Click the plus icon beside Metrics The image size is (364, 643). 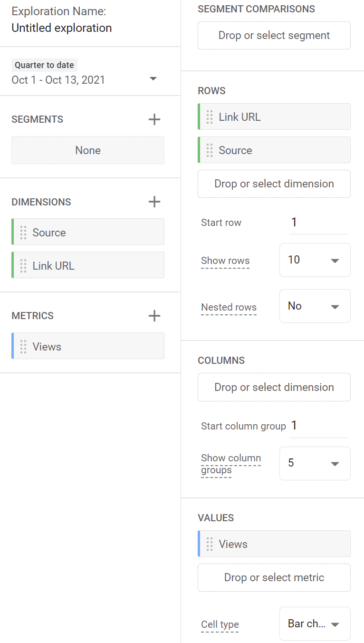click(x=154, y=316)
